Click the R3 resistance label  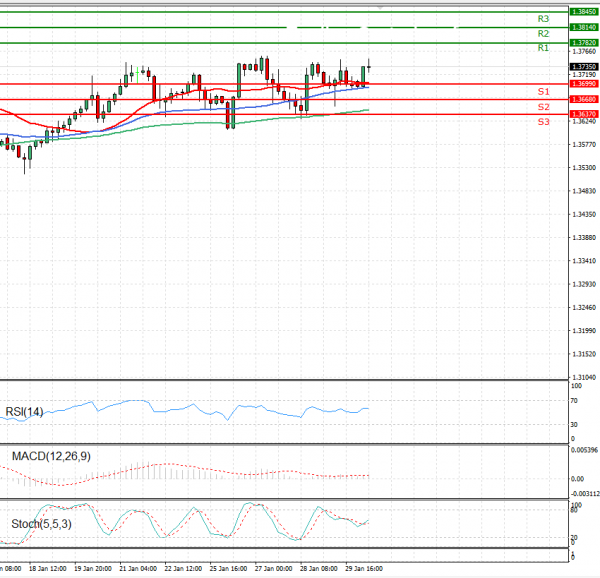pos(543,18)
